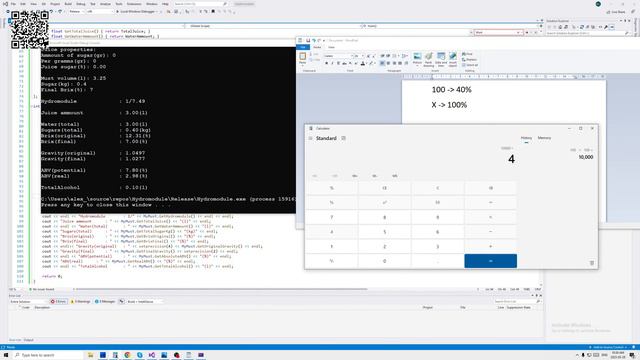Open Debug menu in Visual Studio
The width and height of the screenshot is (640, 360).
point(81,4)
